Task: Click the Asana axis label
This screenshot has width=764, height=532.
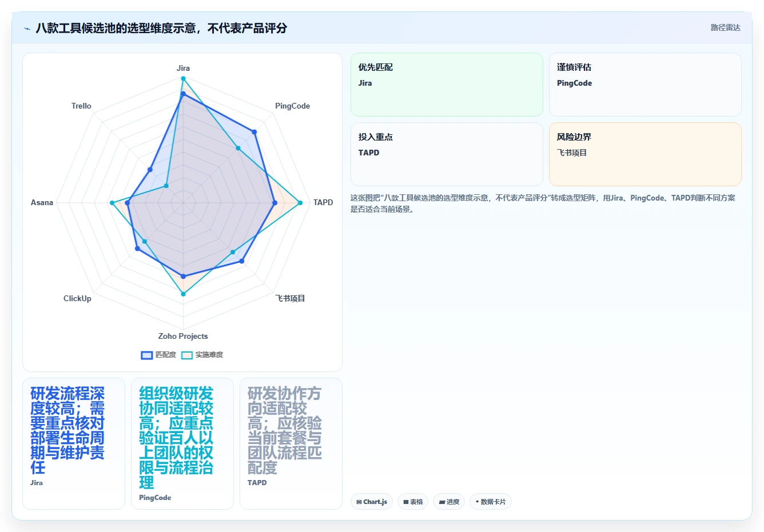Action: [42, 202]
